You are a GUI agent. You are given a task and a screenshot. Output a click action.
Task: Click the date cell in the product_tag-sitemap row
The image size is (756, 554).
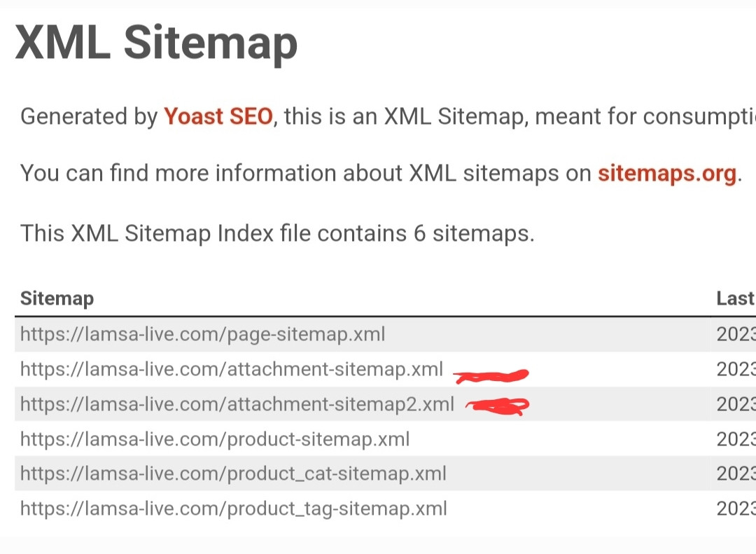pyautogui.click(x=736, y=508)
